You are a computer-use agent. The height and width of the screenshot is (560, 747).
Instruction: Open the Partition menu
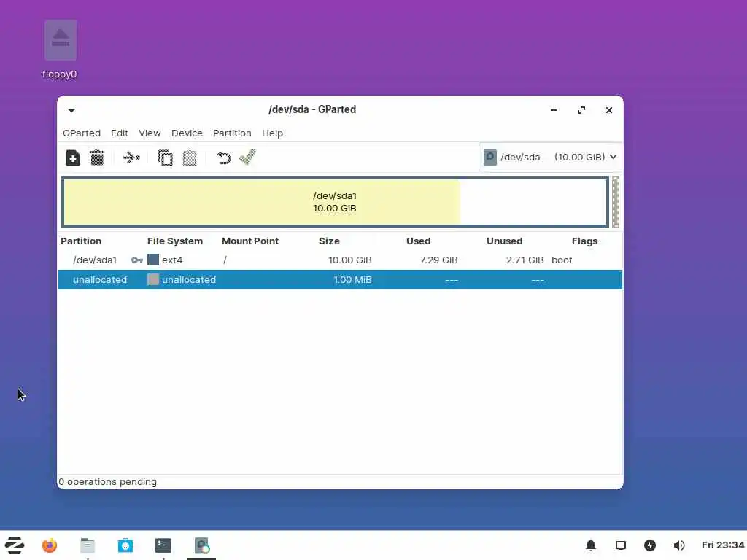coord(232,133)
